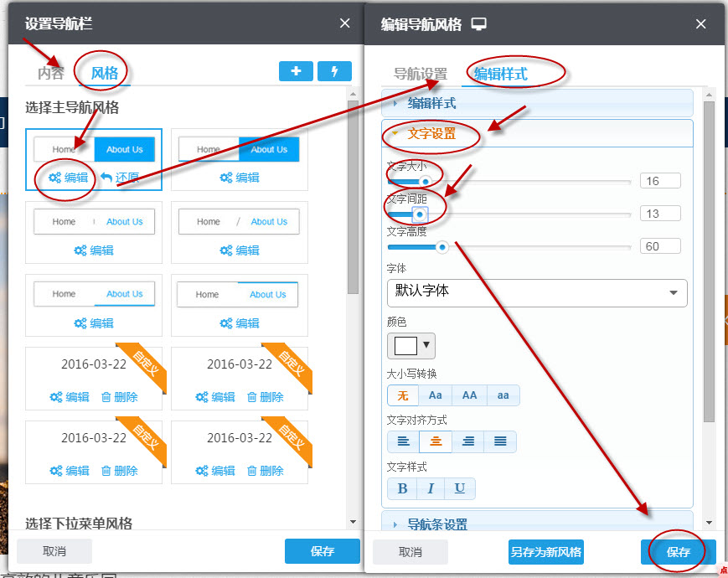Align navigation text to the left
Screen dimensions: 728x578
click(x=403, y=441)
